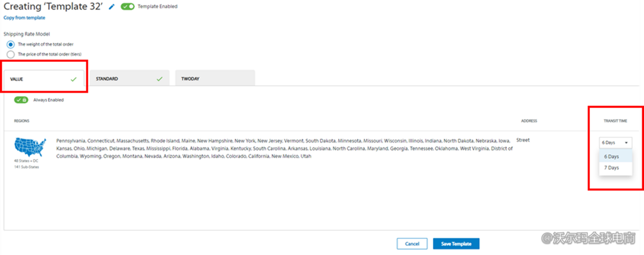Toggle the Template Enabled switch

point(128,7)
